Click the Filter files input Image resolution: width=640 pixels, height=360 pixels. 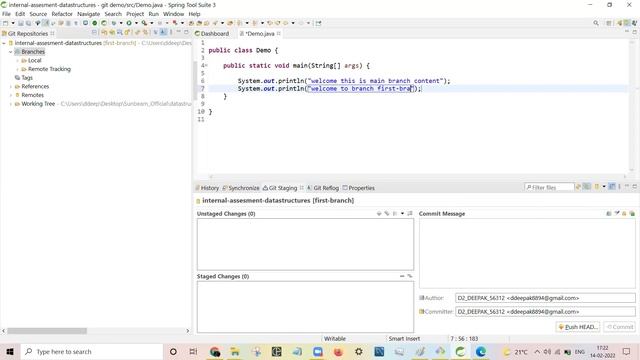(549, 187)
